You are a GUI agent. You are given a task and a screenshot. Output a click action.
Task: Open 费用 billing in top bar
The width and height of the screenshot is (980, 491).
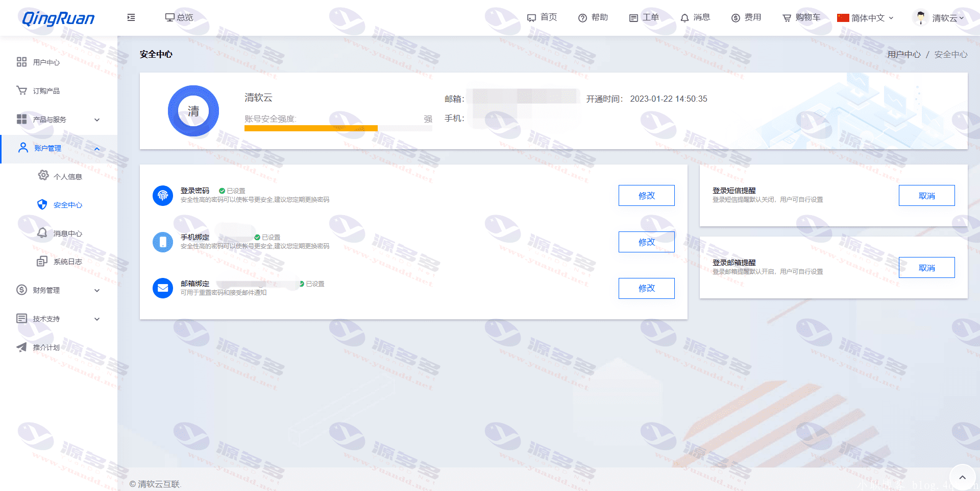(x=746, y=17)
